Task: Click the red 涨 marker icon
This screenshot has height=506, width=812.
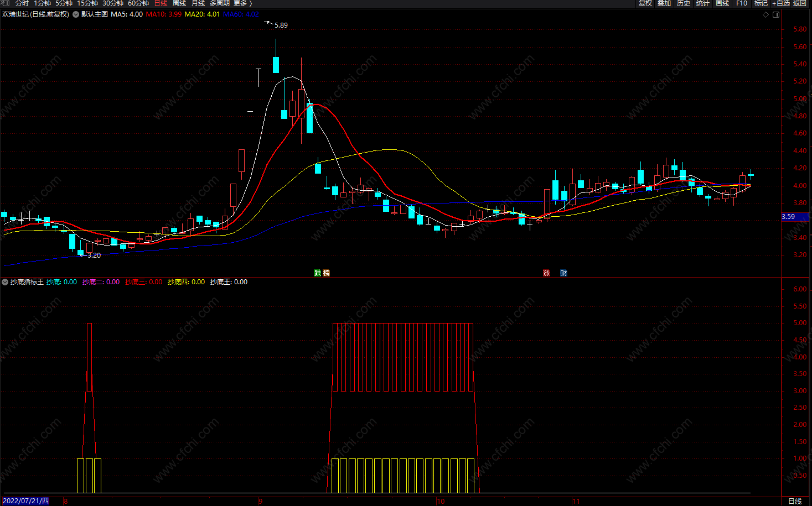Action: tap(547, 273)
